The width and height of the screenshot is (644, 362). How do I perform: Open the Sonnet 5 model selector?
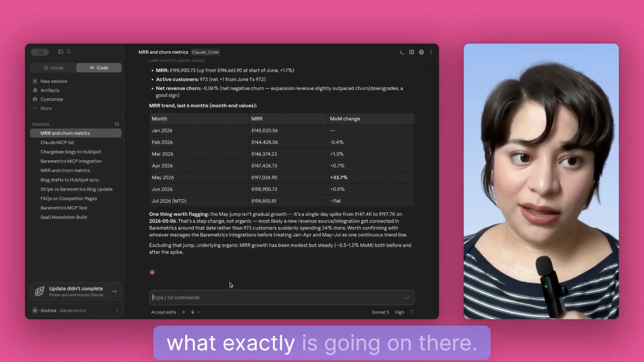(x=381, y=312)
